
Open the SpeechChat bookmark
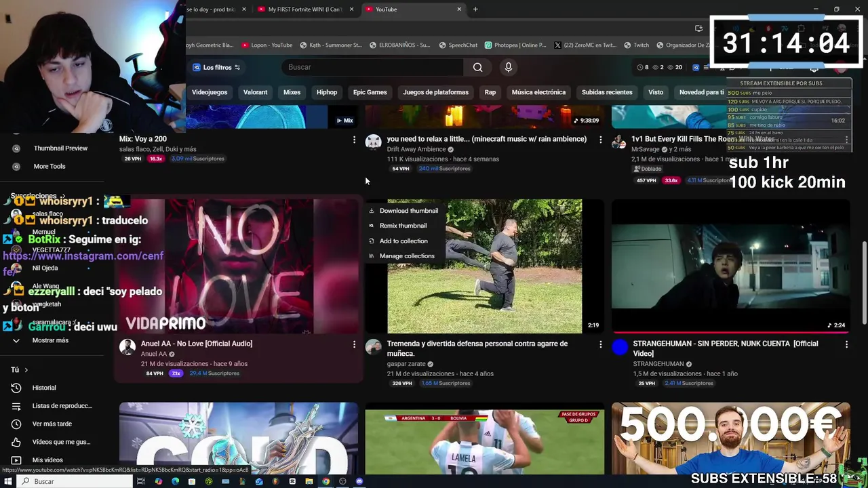click(458, 45)
